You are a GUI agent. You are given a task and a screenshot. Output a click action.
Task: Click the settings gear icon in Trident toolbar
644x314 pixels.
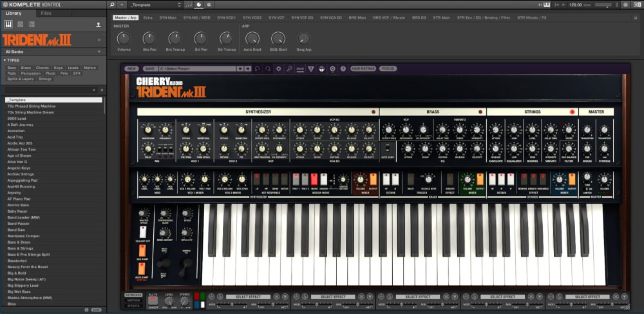coord(279,68)
